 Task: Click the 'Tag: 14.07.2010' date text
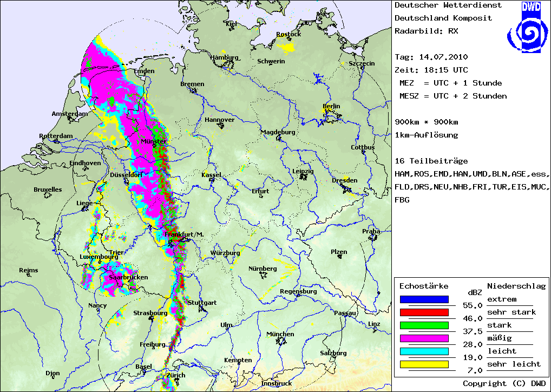click(431, 57)
